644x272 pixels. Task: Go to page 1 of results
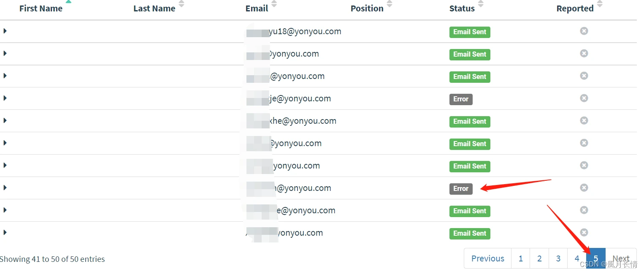tap(521, 258)
